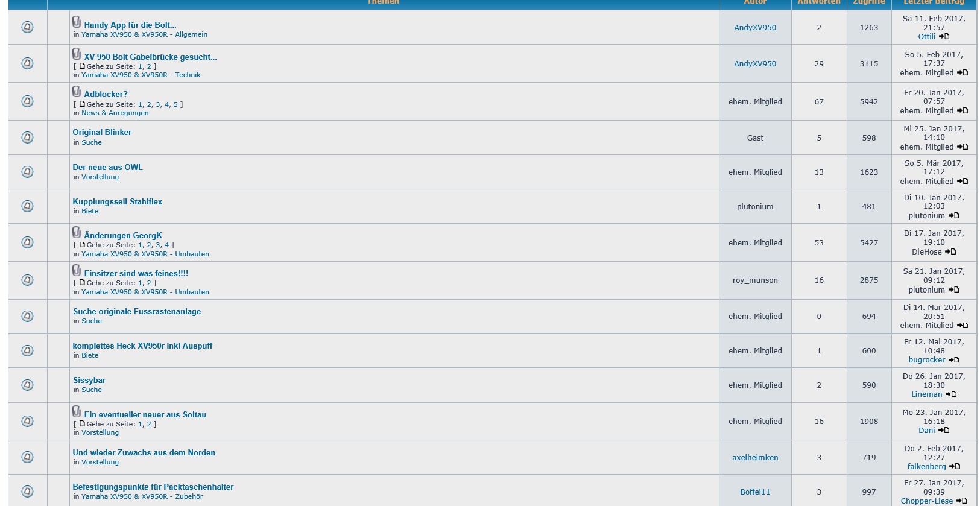The image size is (980, 506).
Task: Go to page 5 of Adblocker? thread
Action: 175,104
